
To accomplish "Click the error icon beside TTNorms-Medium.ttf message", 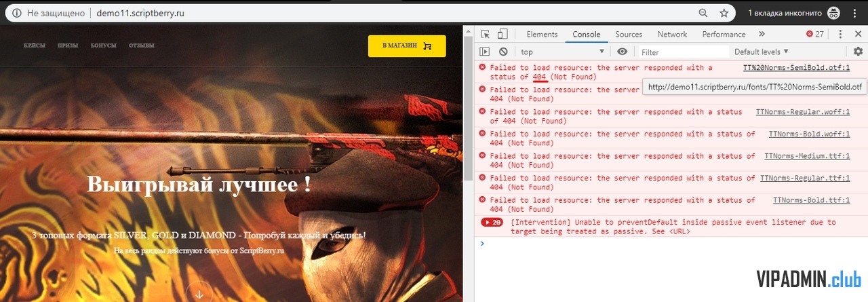I will (x=483, y=155).
